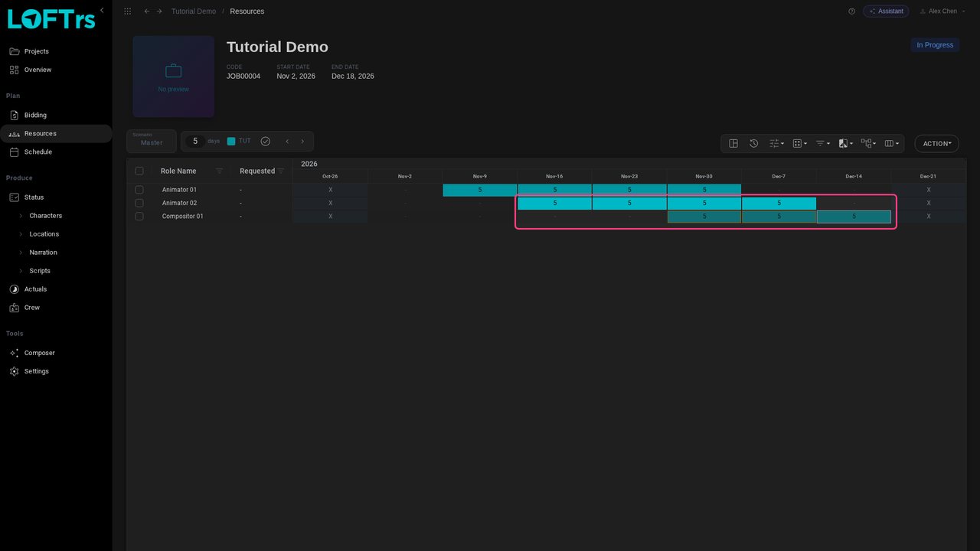The width and height of the screenshot is (980, 551).
Task: Open the color contrast dropdown
Action: click(x=845, y=143)
